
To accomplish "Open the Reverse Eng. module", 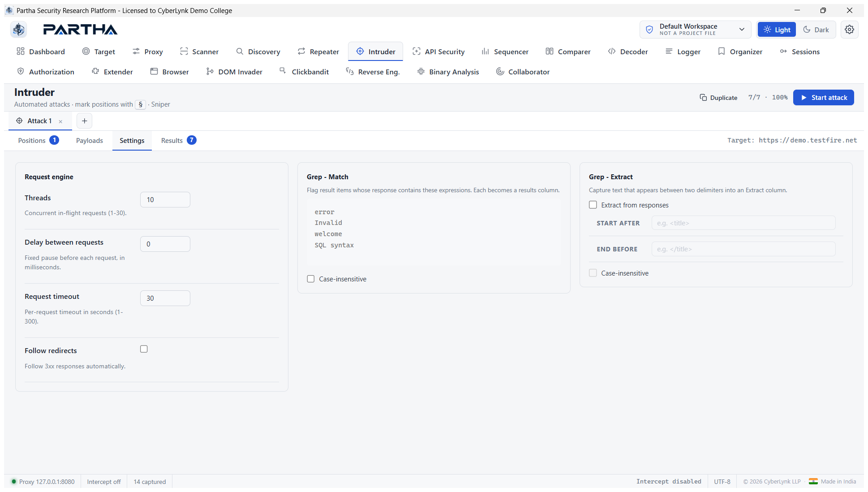I will tap(373, 72).
